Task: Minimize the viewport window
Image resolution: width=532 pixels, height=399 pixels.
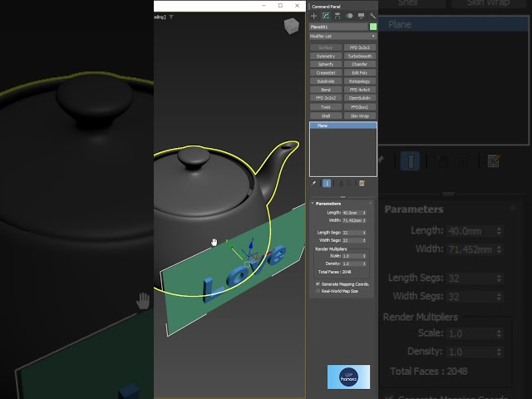Action: (x=264, y=6)
